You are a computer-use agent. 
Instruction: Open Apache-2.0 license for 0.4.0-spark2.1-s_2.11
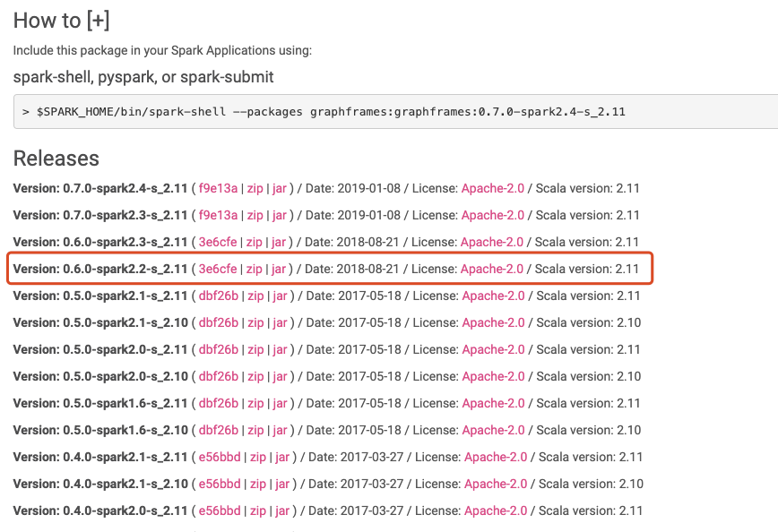point(496,457)
